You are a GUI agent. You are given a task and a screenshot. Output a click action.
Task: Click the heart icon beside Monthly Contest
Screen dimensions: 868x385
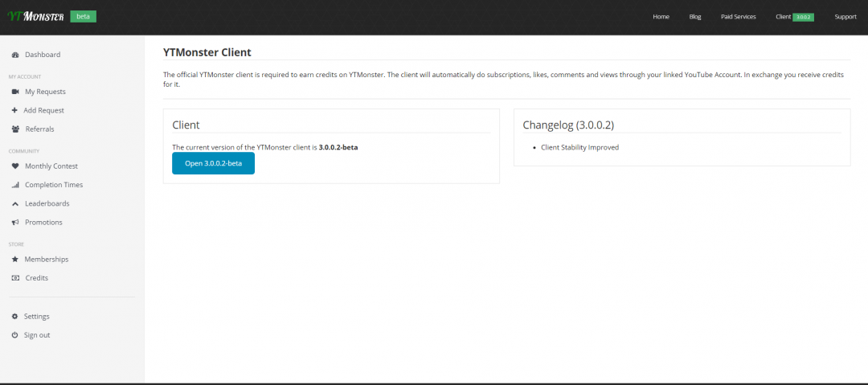[15, 166]
